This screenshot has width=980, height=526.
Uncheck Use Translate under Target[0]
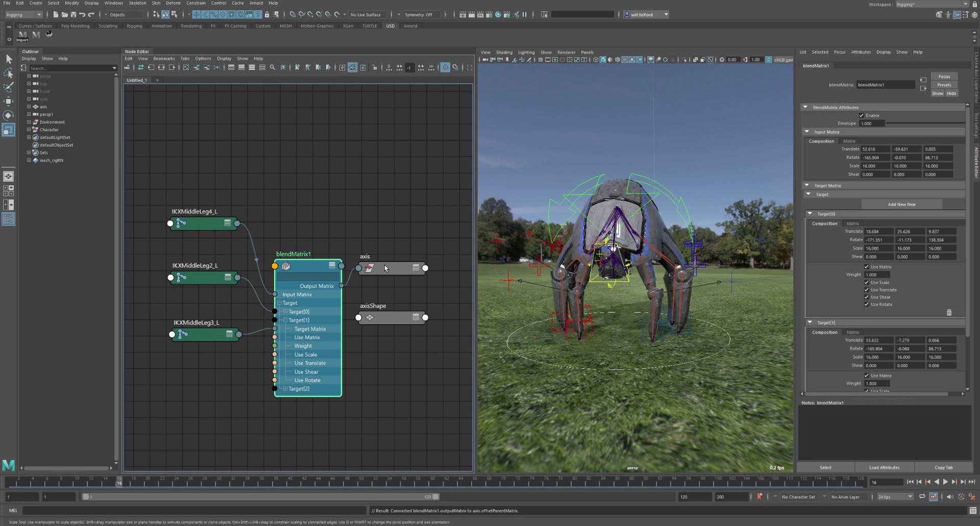click(867, 290)
